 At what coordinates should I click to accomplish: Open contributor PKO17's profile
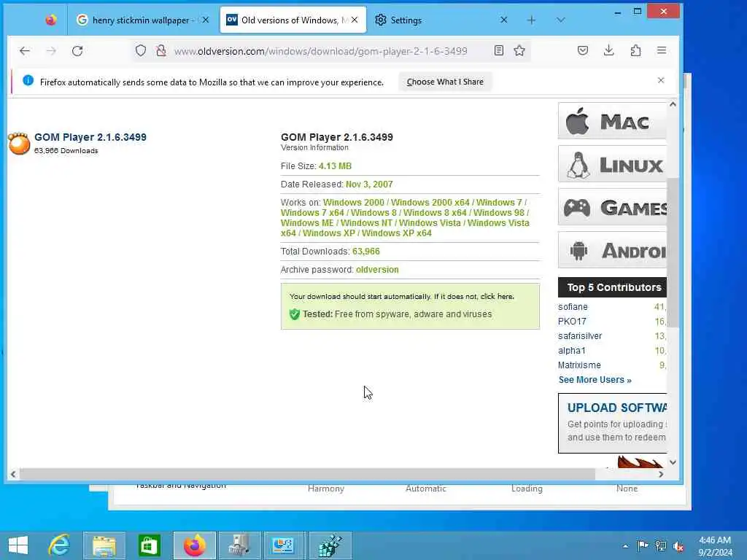(x=572, y=322)
